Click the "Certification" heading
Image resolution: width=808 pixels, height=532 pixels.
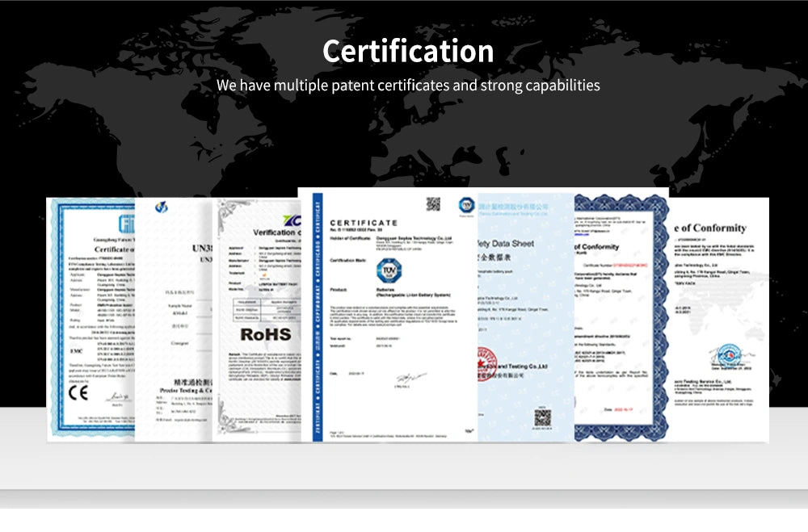408,51
